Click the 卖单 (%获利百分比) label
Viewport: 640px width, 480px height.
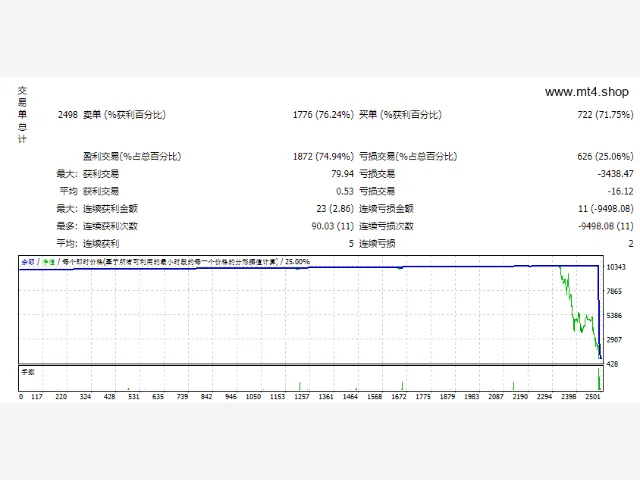coord(124,115)
